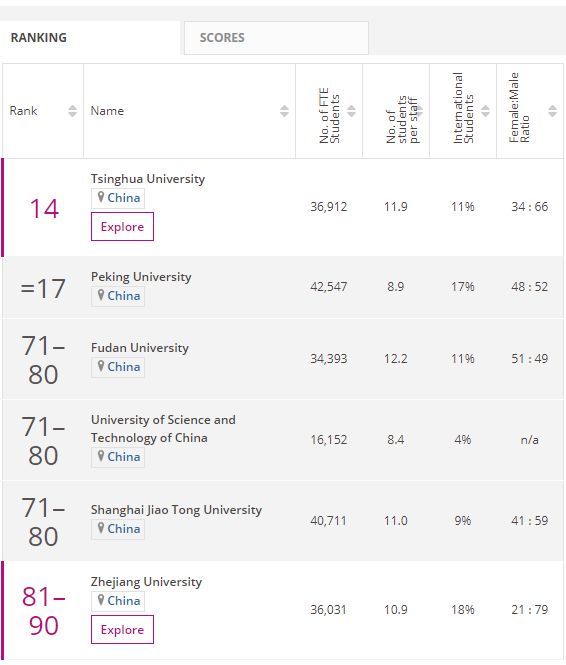Image resolution: width=566 pixels, height=665 pixels.
Task: Sort table by Rank column arrows
Action: click(72, 111)
